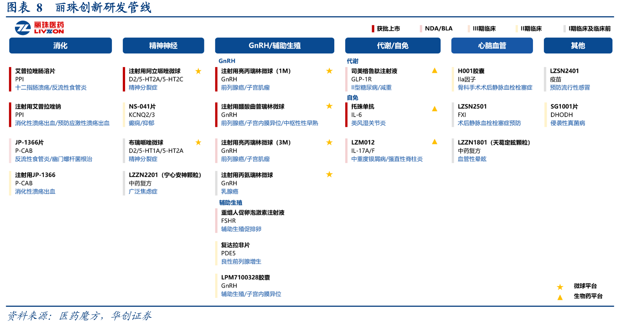Click the 辅助生殖 subsection heading
644x325 pixels.
tap(231, 203)
